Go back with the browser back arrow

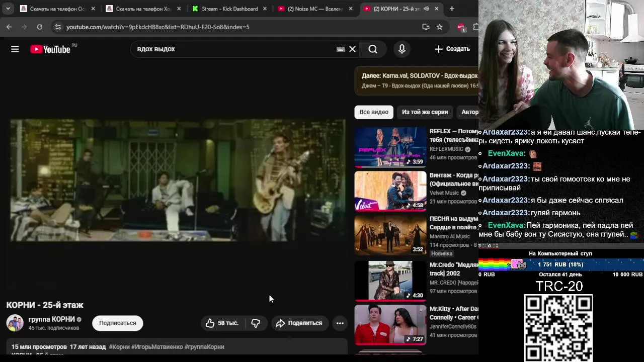[9, 27]
